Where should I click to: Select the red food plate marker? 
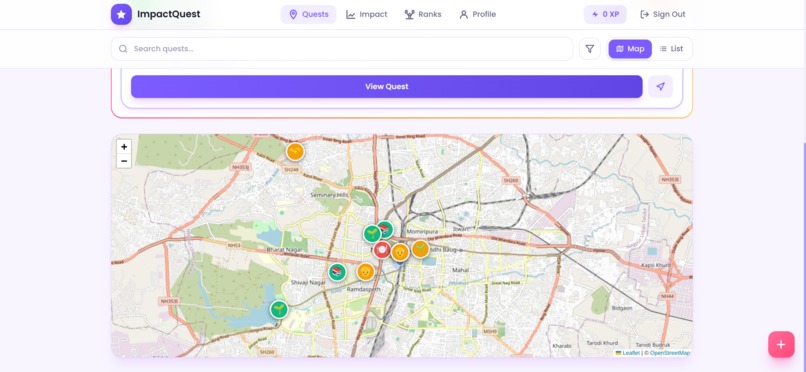(381, 250)
